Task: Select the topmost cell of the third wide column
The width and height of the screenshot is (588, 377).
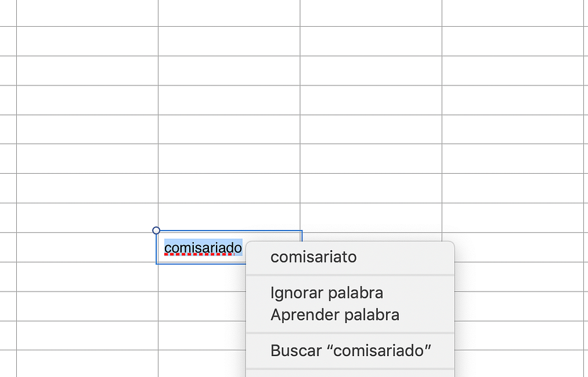Action: (x=371, y=13)
